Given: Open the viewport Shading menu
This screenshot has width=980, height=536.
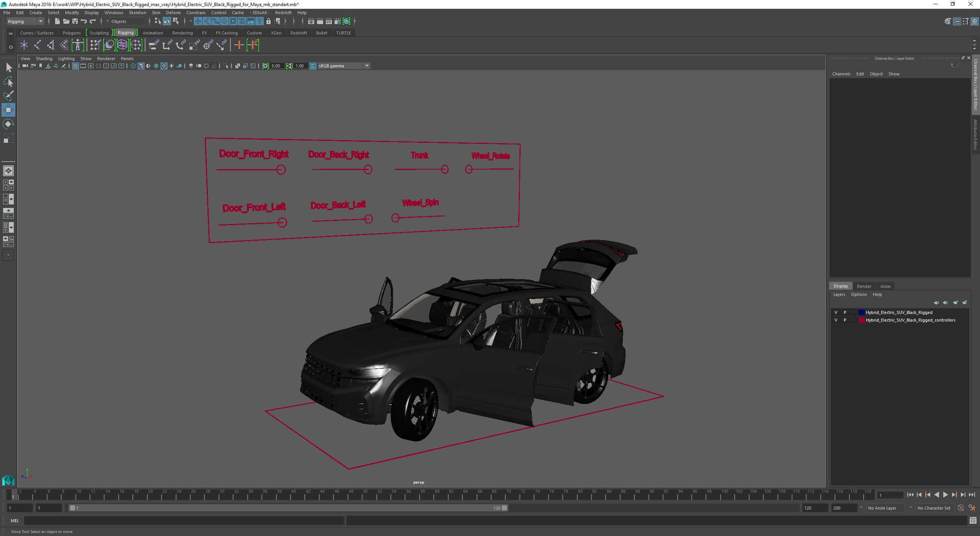Looking at the screenshot, I should tap(44, 59).
